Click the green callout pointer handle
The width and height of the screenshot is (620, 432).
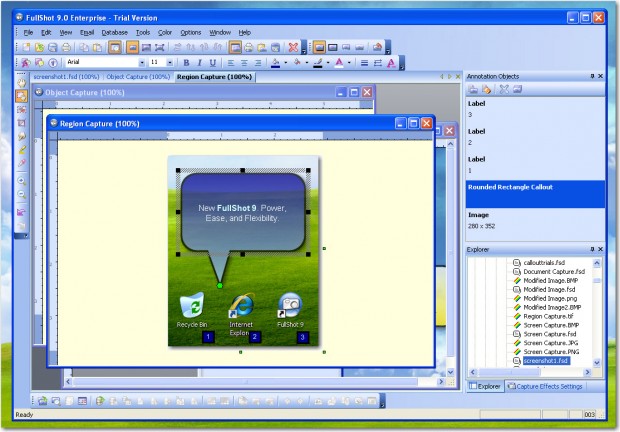point(220,285)
